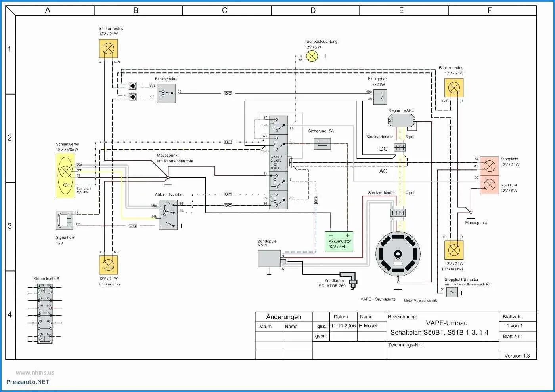Click the '1 von 1' sheet count
Screen dimensions: 555x392
[x=514, y=326]
